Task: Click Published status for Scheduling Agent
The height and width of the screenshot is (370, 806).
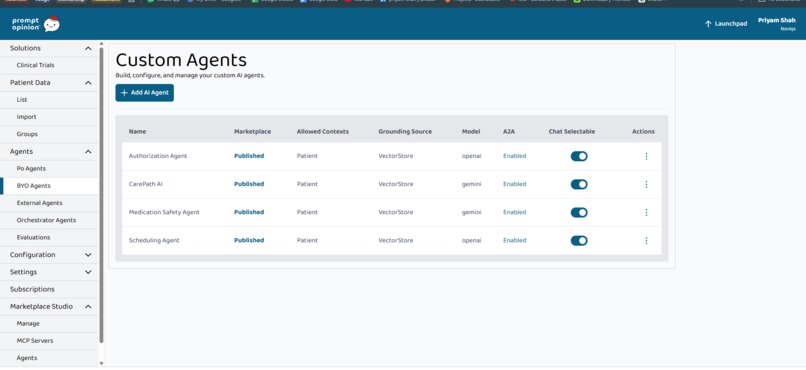Action: (249, 240)
